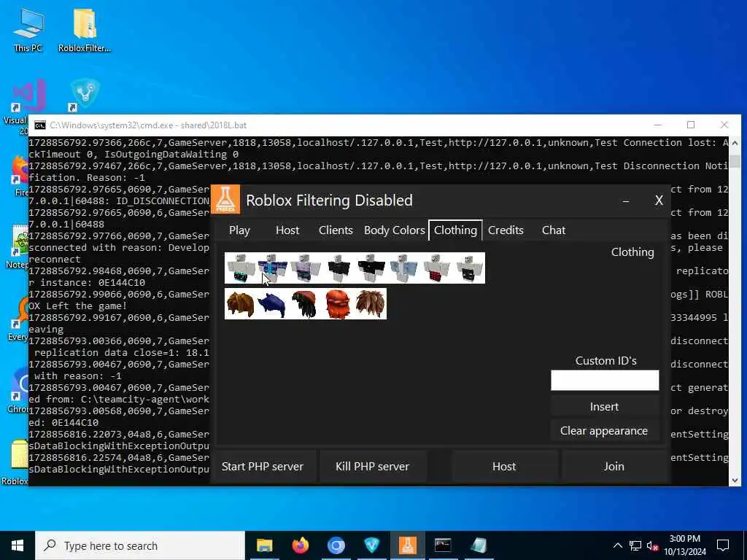Select the light blue denim jacket outfit
The width and height of the screenshot is (747, 560).
[404, 268]
